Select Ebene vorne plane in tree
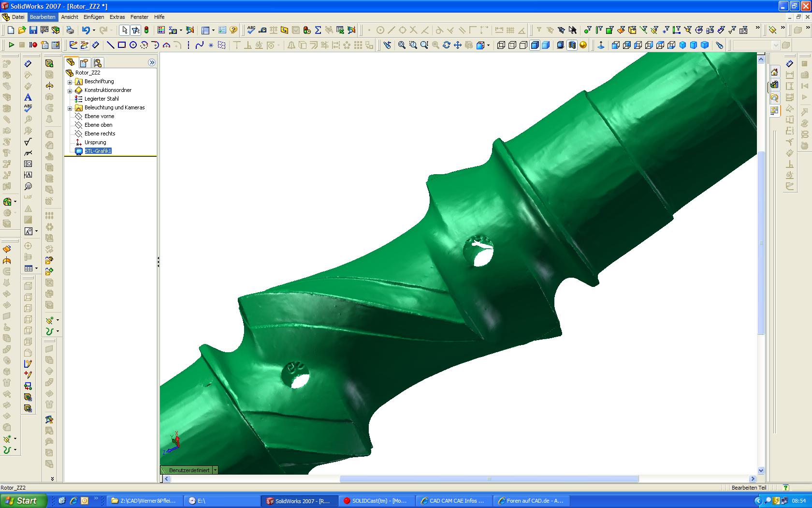The width and height of the screenshot is (812, 508). pos(100,116)
